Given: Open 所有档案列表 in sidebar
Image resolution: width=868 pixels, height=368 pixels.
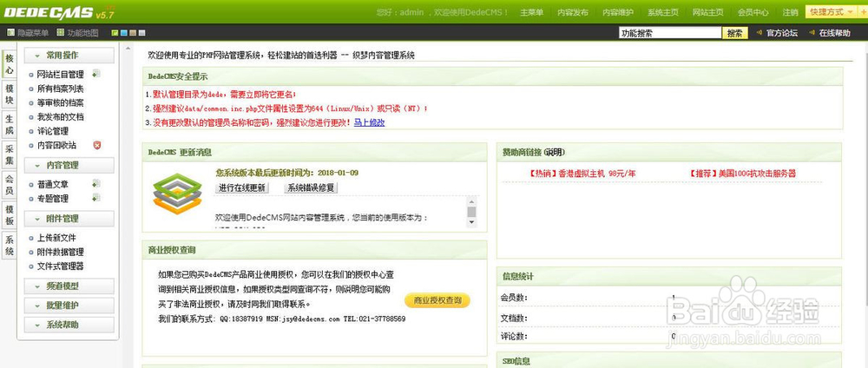Looking at the screenshot, I should point(61,89).
